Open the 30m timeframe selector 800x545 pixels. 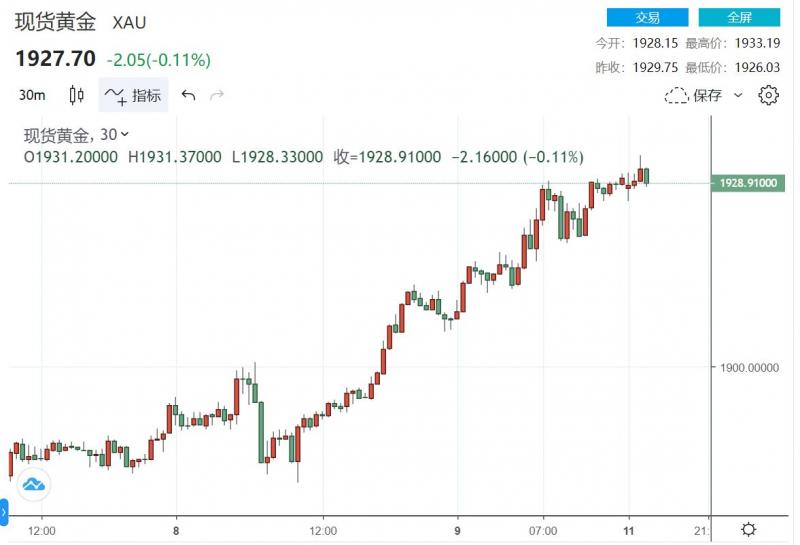point(32,95)
